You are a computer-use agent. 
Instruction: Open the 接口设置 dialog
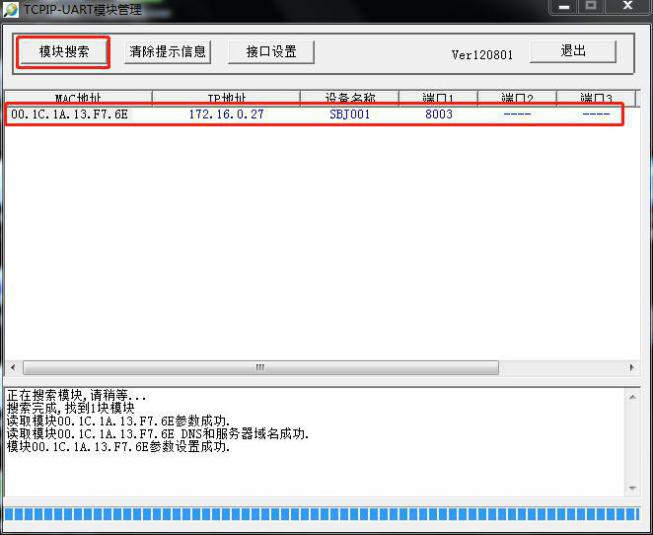(x=271, y=52)
